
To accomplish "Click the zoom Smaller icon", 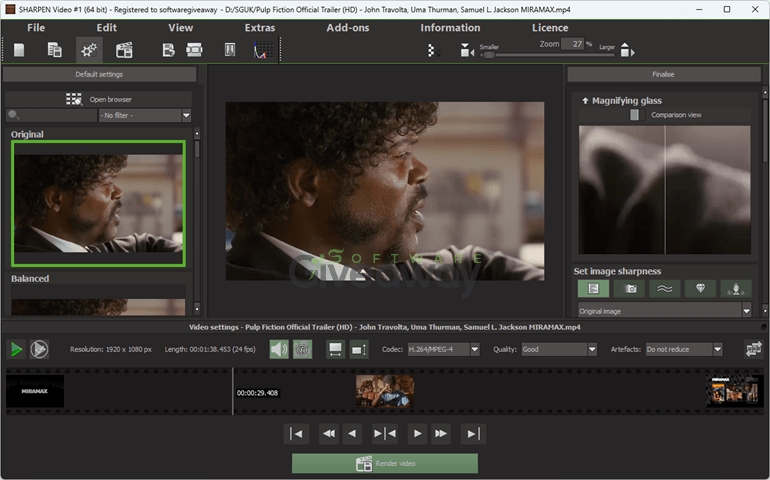I will tap(466, 50).
